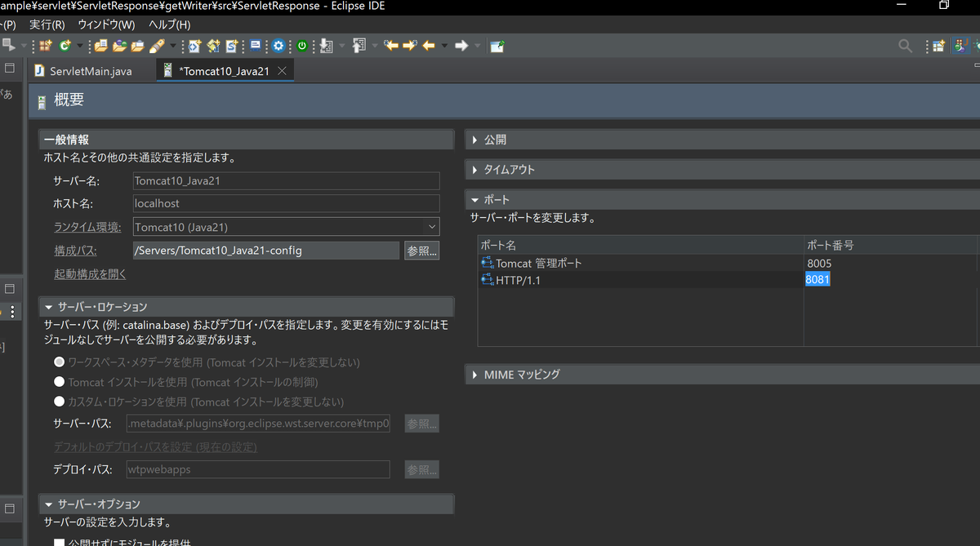Click the blue monitor console toolbar icon

256,46
